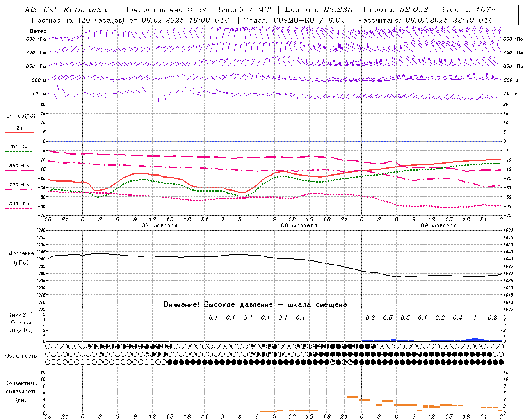Click the Тем-ра(°C) temperature axis title

tap(19, 116)
